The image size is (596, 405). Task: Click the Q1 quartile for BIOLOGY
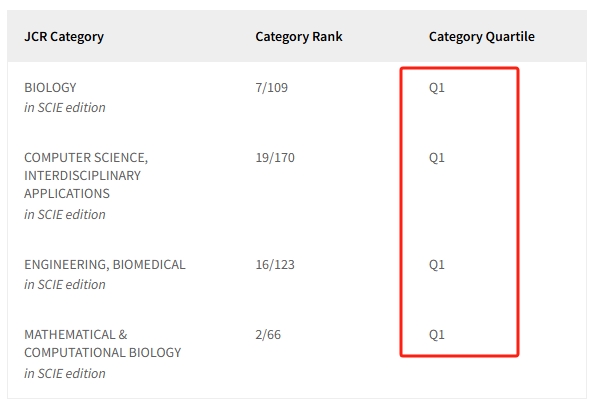click(437, 88)
